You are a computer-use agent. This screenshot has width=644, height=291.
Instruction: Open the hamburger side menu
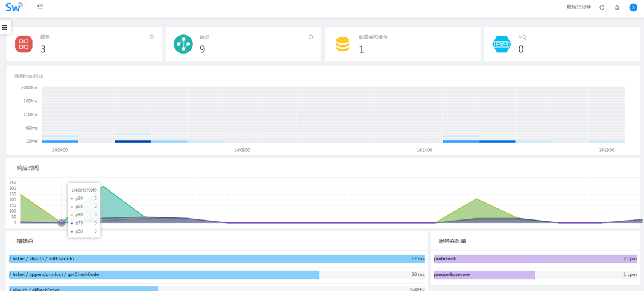pyautogui.click(x=5, y=27)
